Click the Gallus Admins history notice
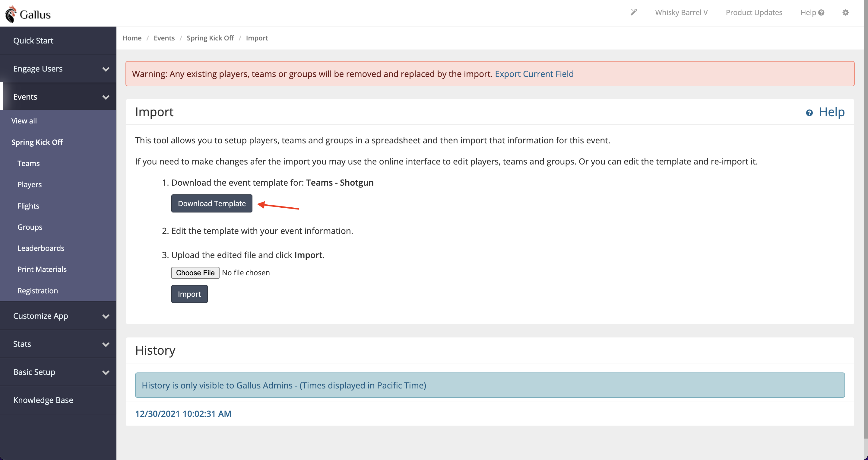Viewport: 868px width, 460px height. pyautogui.click(x=489, y=385)
